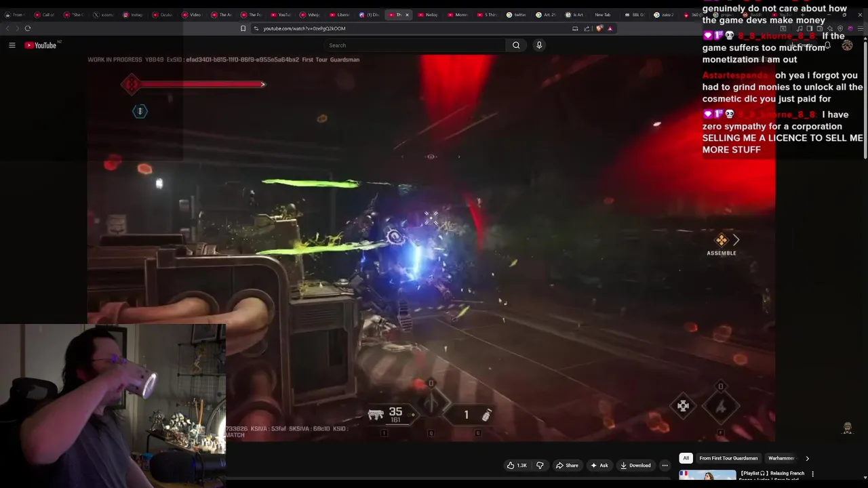
Task: Go to the YouTube home logo
Action: pyautogui.click(x=41, y=45)
